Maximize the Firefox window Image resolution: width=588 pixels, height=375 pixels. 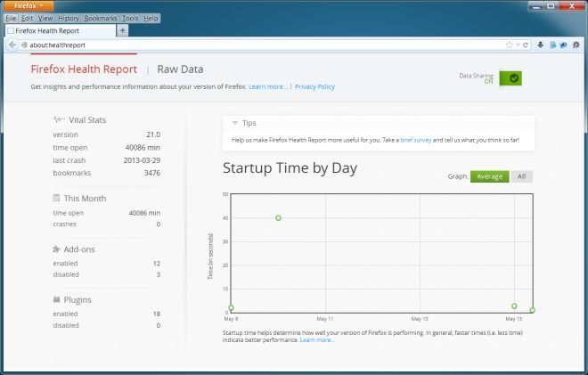click(x=551, y=6)
